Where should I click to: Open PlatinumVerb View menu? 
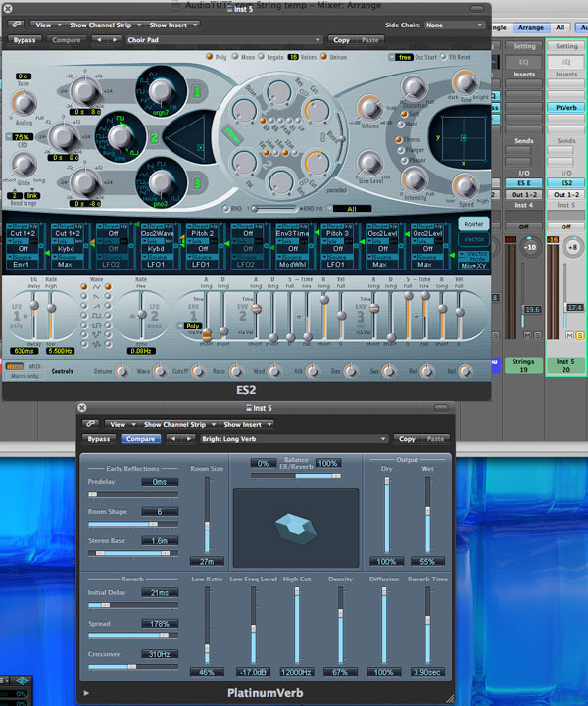click(122, 424)
